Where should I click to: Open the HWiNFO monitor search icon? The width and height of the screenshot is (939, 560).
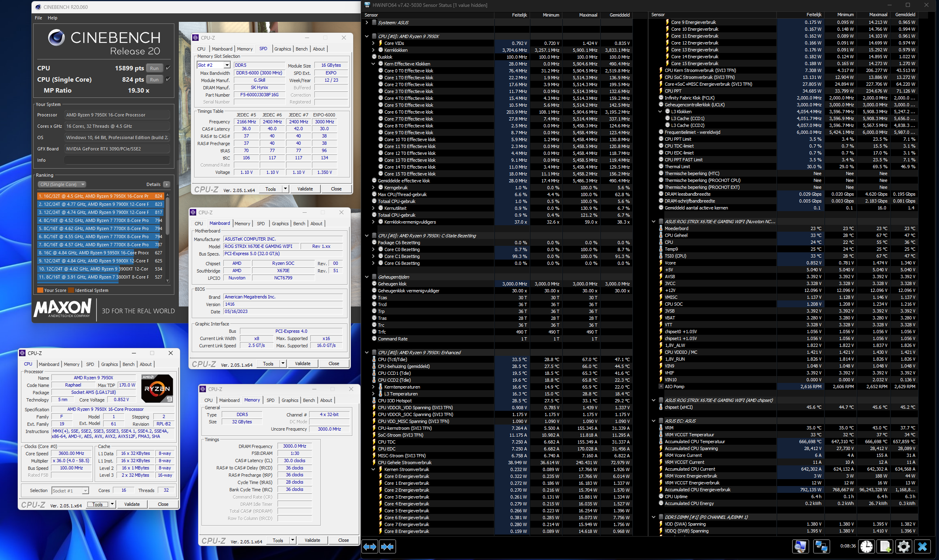point(800,547)
